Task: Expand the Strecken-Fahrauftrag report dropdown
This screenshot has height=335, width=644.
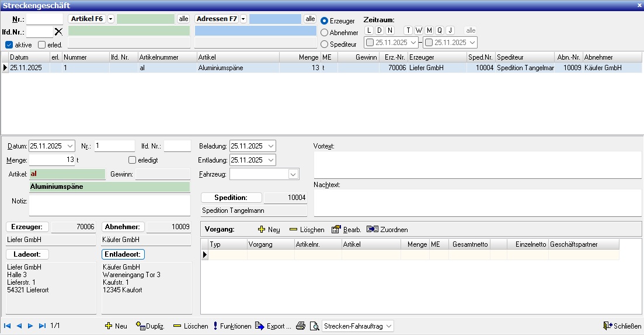Action: tap(388, 326)
